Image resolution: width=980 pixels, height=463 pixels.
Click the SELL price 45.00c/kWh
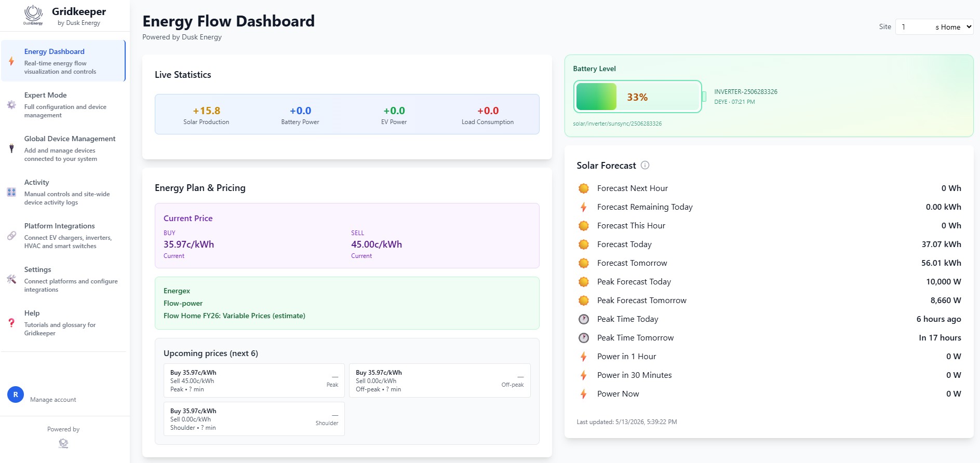[x=377, y=244]
